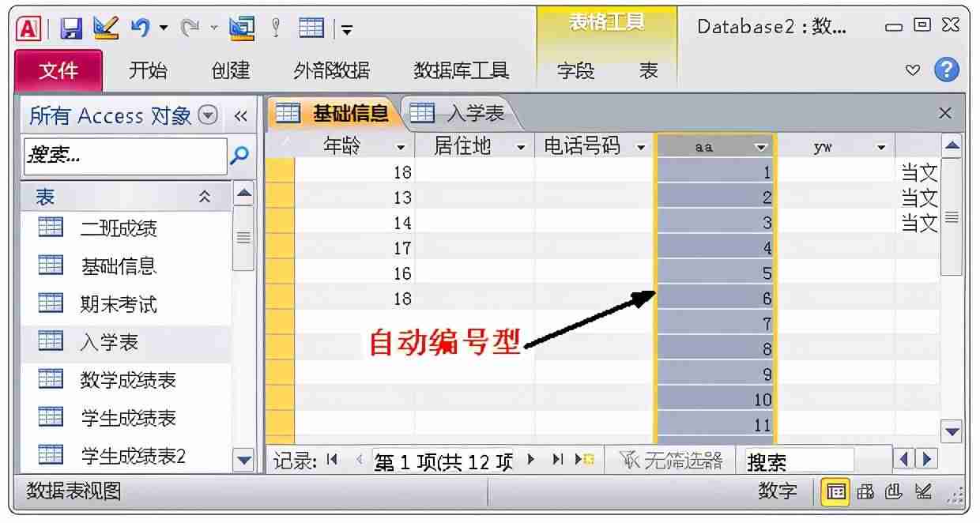The height and width of the screenshot is (523, 980).
Task: Save the database with the floppy icon
Action: pyautogui.click(x=71, y=28)
